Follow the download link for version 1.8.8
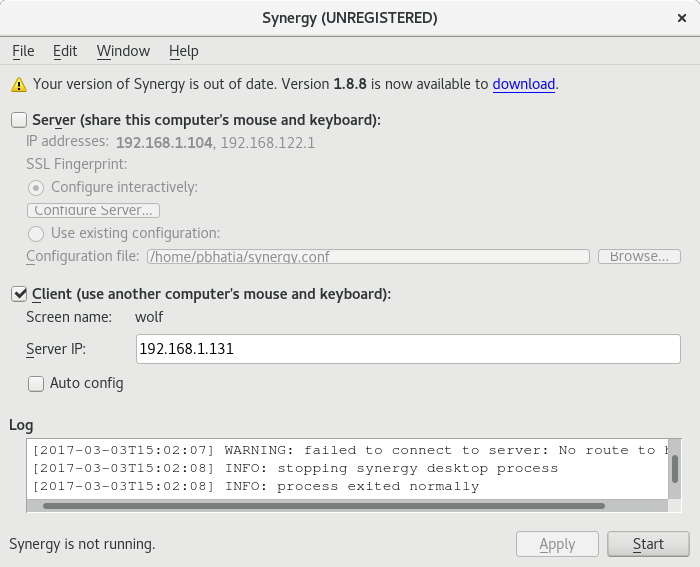700x567 pixels. click(524, 84)
